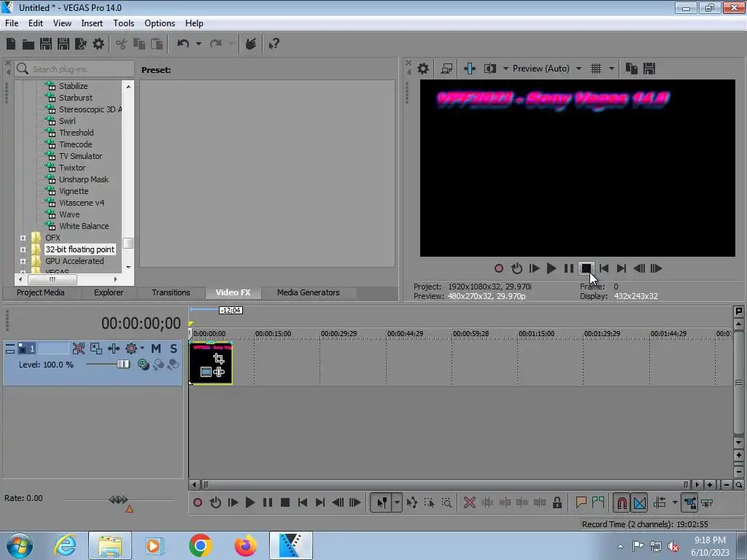
Task: Open Event Pan/Crop on the timeline clip
Action: tap(219, 358)
